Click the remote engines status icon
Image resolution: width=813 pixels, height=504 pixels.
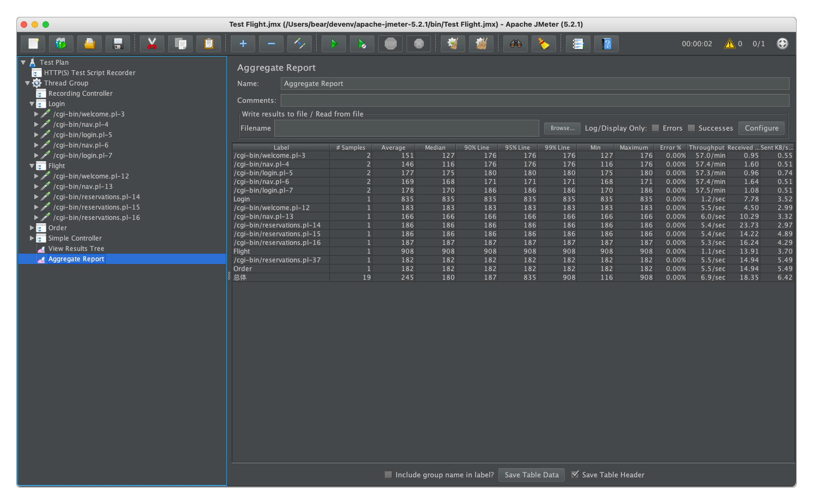[x=782, y=44]
